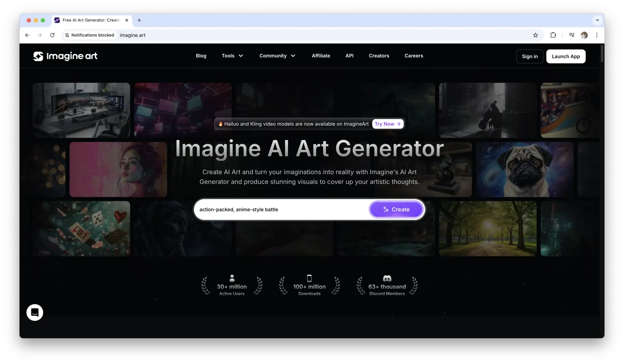The height and width of the screenshot is (364, 624).
Task: Open the chat support widget
Action: pos(34,312)
